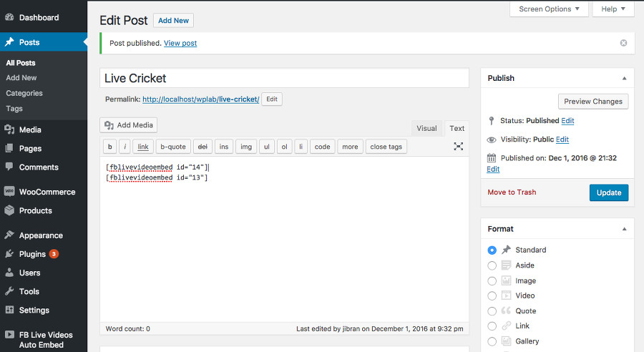Click the Update button
The image size is (644, 352).
[609, 192]
